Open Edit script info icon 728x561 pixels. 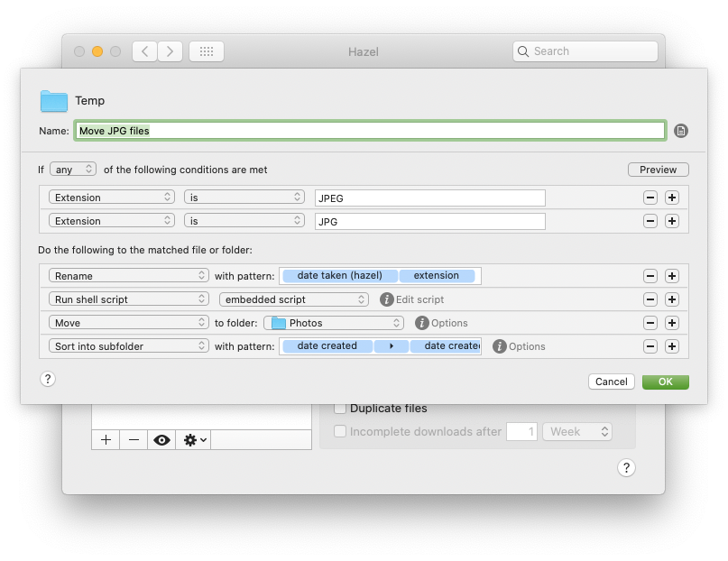click(x=387, y=299)
